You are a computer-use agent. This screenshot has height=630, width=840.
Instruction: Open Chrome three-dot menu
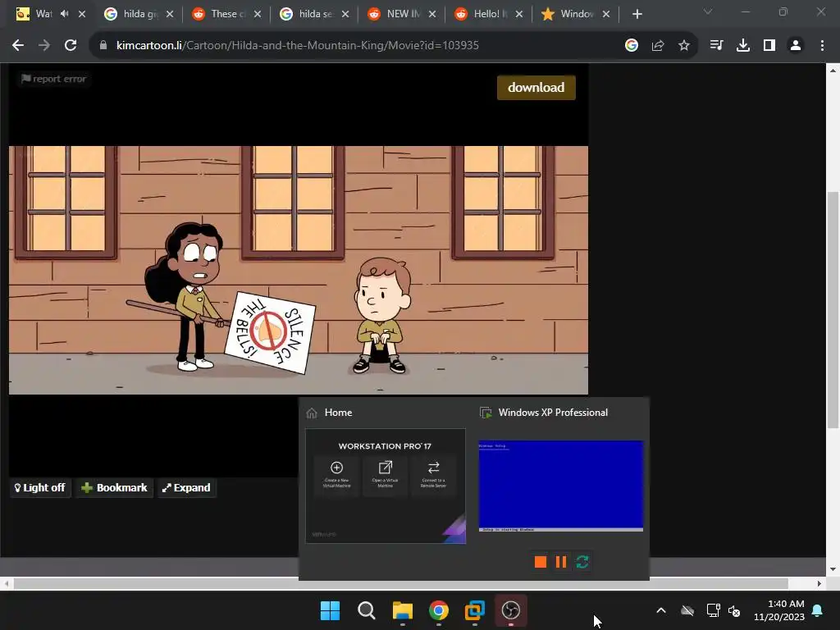tap(822, 46)
